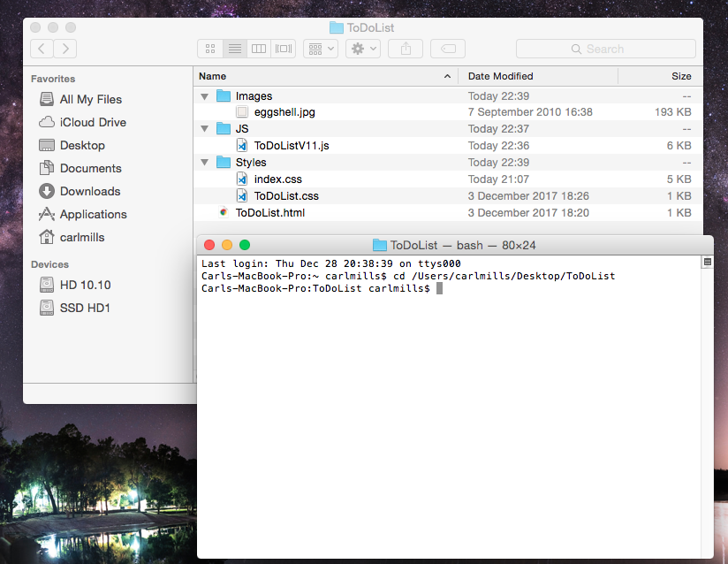Click the Terminal scroll indicator icon
This screenshot has height=564, width=728.
point(707,263)
